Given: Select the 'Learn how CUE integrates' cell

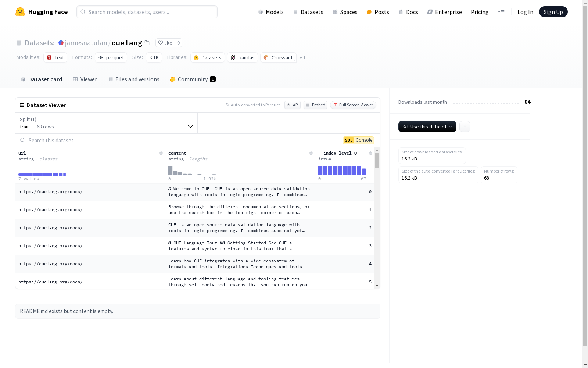Looking at the screenshot, I should (240, 264).
